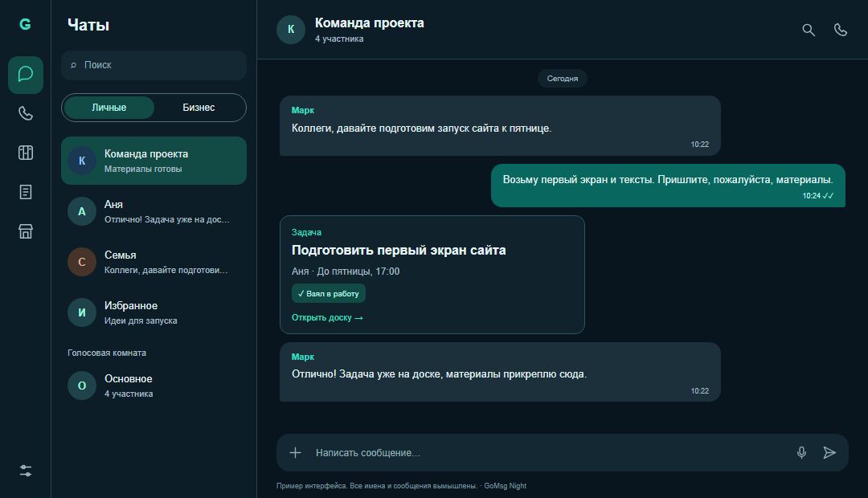Click the Открыть доску link
Image resolution: width=868 pixels, height=498 pixels.
[327, 317]
